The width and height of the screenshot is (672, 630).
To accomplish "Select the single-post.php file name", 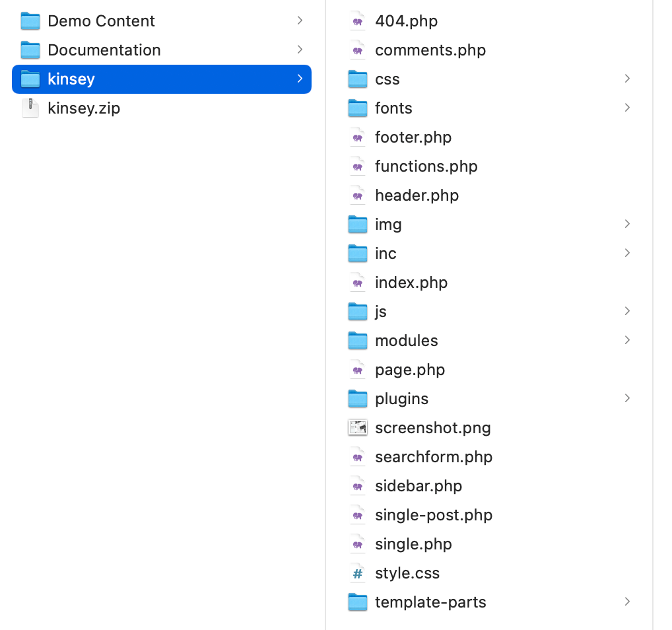I will point(434,515).
